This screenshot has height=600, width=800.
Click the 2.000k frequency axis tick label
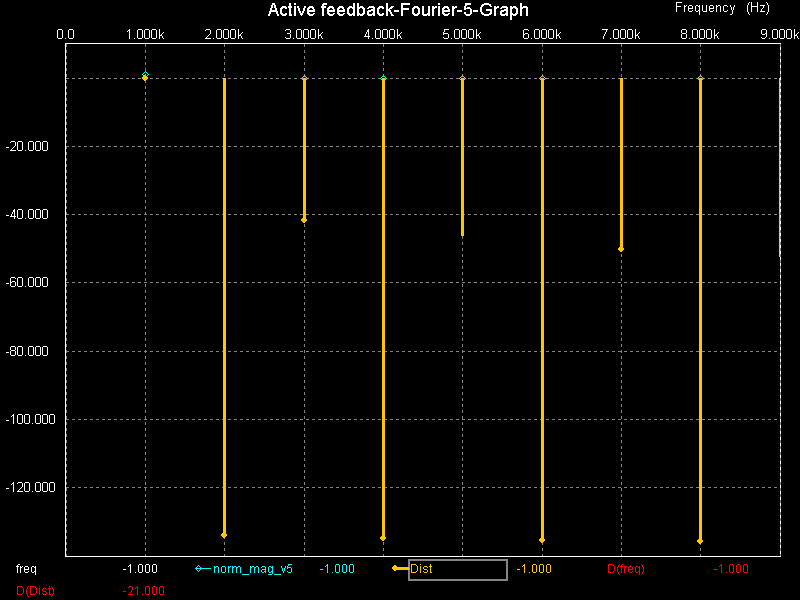[223, 34]
